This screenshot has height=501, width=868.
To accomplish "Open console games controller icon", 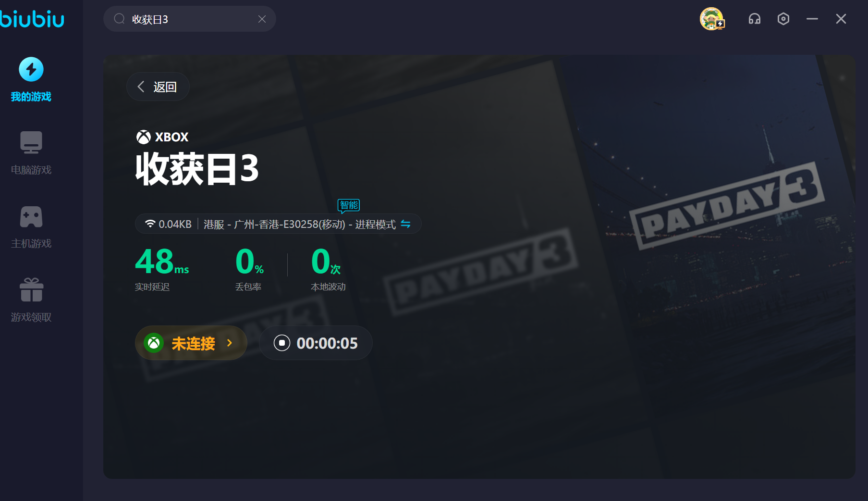I will pyautogui.click(x=31, y=217).
